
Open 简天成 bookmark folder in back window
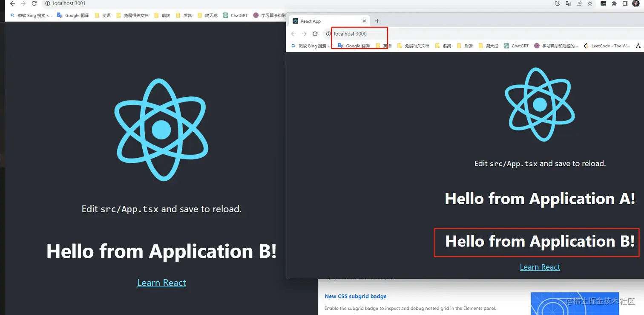click(207, 15)
